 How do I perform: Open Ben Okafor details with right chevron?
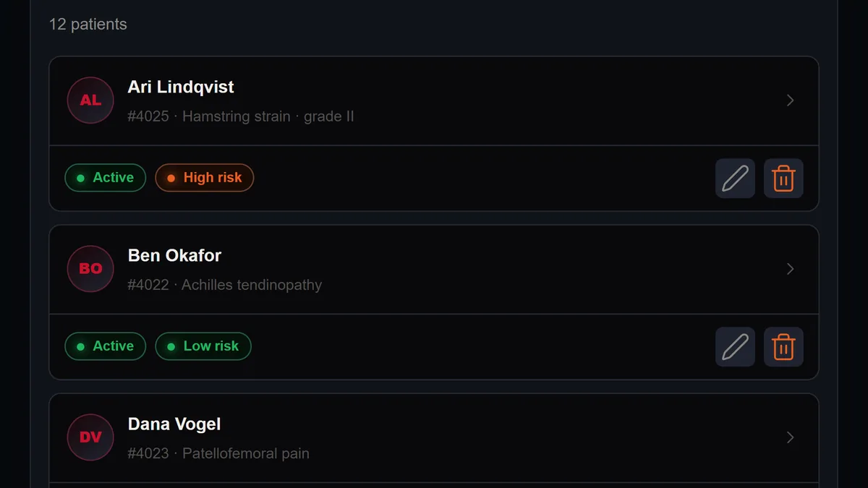pos(790,269)
